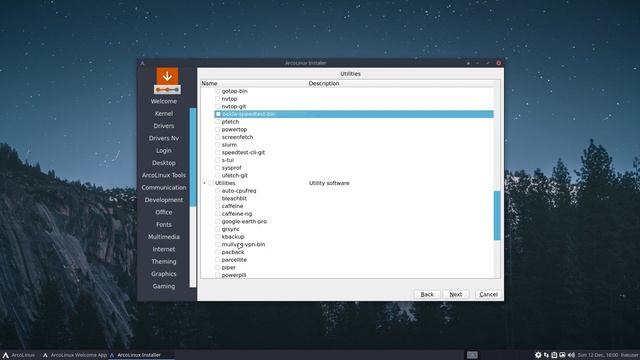Open the network connections tray icon

[x=546, y=355]
